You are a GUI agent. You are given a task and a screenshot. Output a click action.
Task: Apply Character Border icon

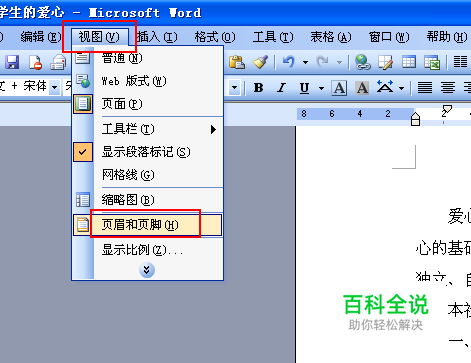(339, 88)
